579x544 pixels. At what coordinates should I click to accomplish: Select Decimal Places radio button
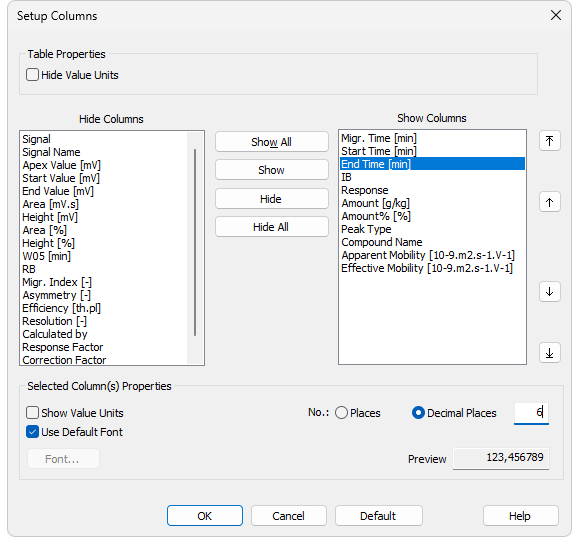pyautogui.click(x=418, y=413)
